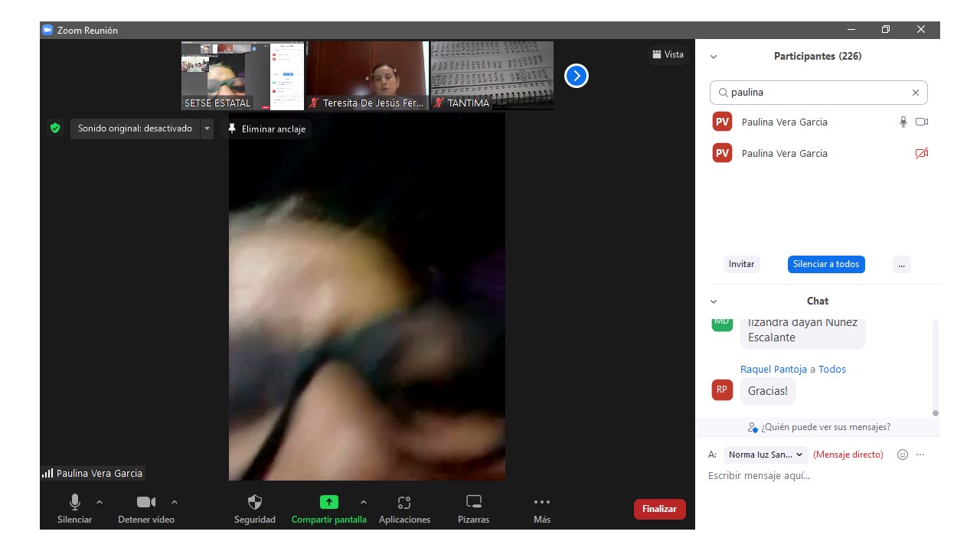Open Pizarras whiteboards
Viewport: 980px width, 551px height.
coord(474,509)
